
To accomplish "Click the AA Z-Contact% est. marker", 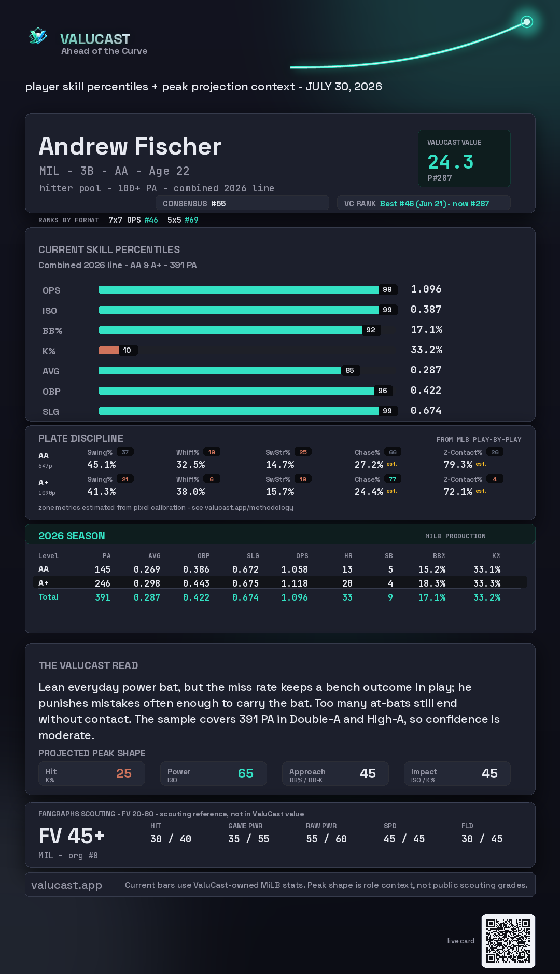I will (481, 464).
